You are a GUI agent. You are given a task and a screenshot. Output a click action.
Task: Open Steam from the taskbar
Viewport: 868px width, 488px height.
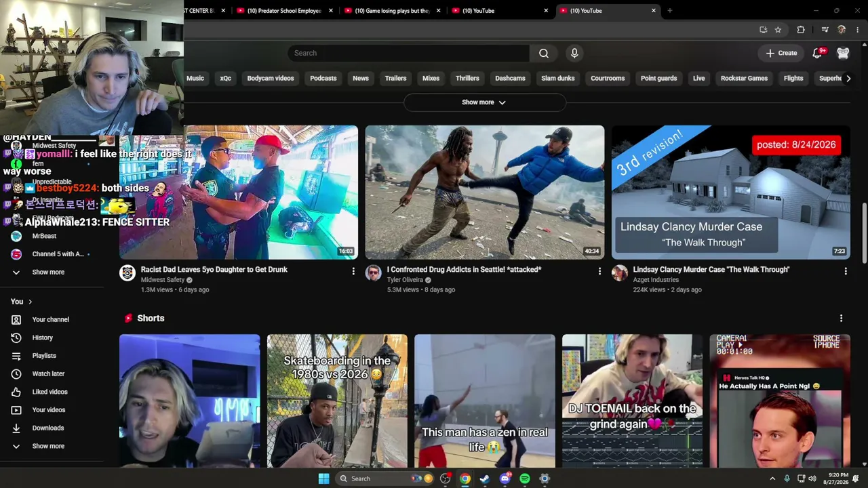[485, 479]
